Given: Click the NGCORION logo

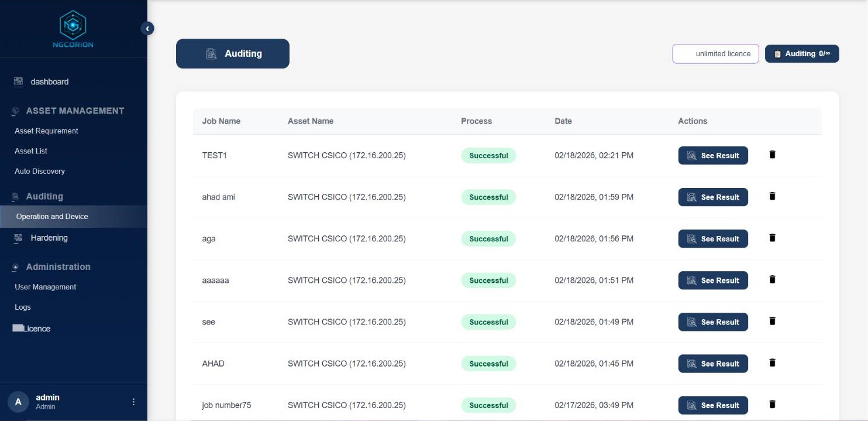Looking at the screenshot, I should point(73,29).
